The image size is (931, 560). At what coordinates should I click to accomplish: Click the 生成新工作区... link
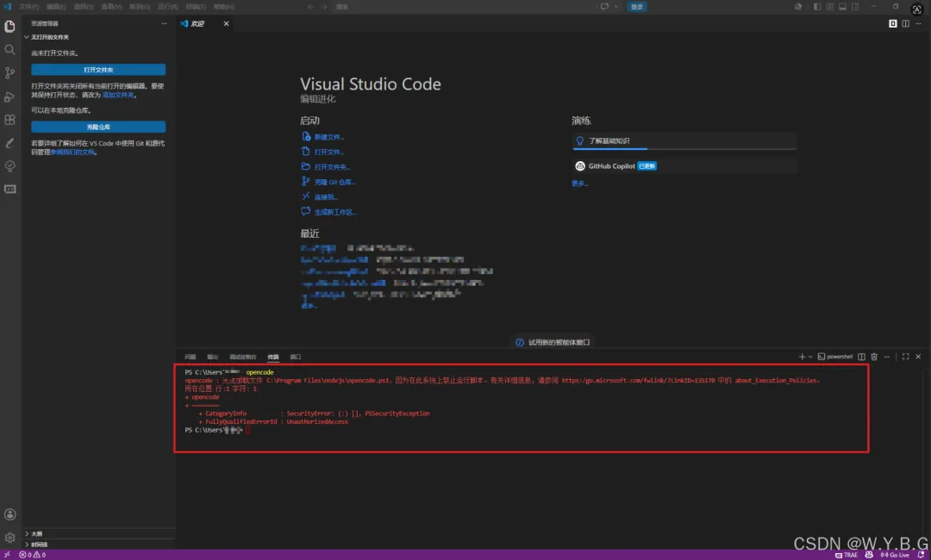pos(329,212)
